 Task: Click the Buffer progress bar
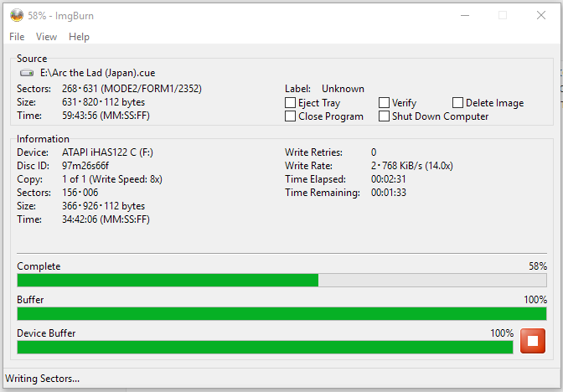(281, 314)
